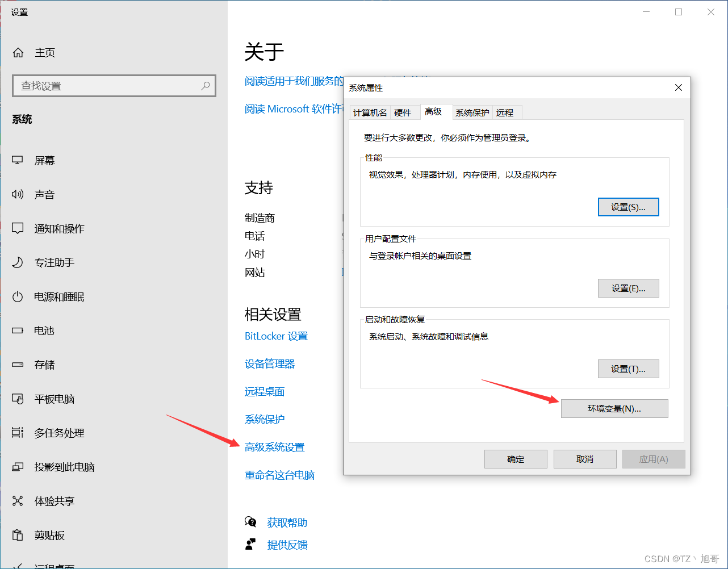The width and height of the screenshot is (728, 569).
Task: Click the Get help chat icon
Action: 250,522
